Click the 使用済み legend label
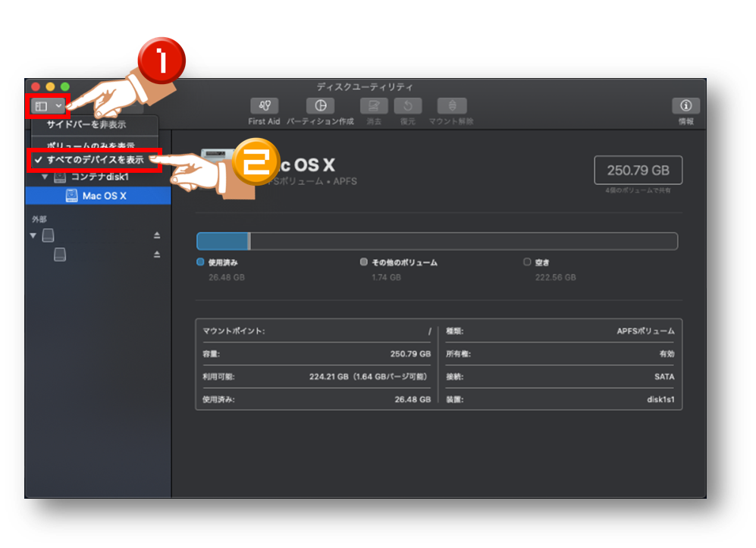756x548 pixels. coord(223,263)
